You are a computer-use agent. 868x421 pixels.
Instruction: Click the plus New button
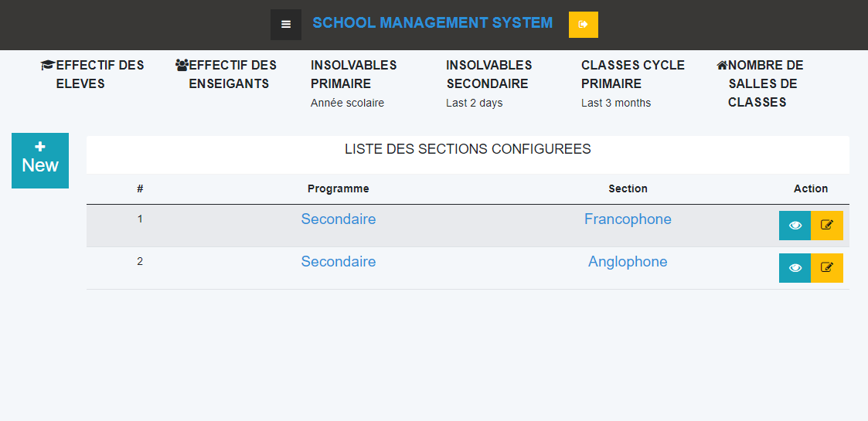(40, 161)
